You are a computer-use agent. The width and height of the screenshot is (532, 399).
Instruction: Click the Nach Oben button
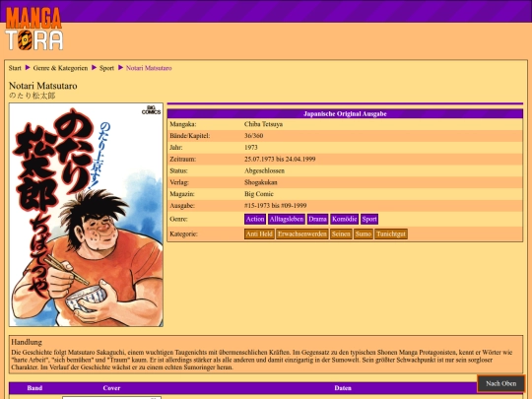point(500,384)
